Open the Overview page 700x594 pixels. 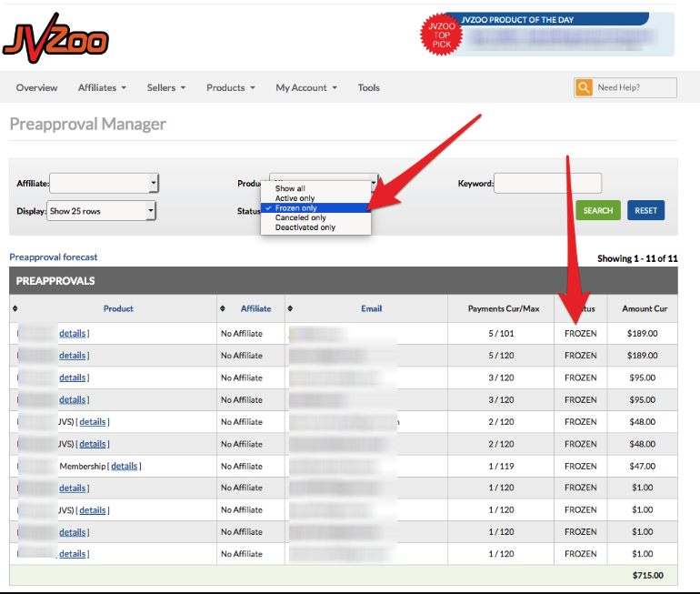click(36, 87)
